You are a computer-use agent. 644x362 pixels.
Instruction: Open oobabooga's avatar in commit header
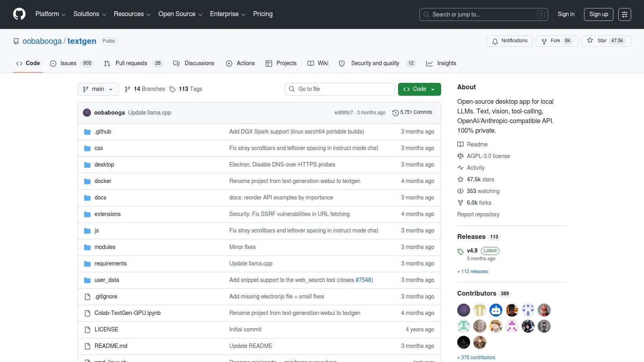click(87, 113)
